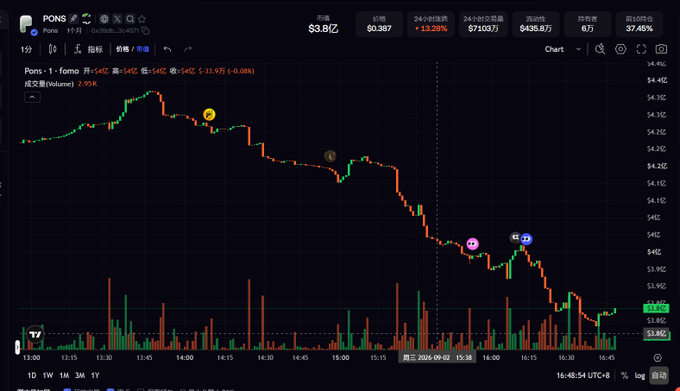Click the 15:00 time axis label
Viewport: 680px width, 391px height.
[x=340, y=358]
